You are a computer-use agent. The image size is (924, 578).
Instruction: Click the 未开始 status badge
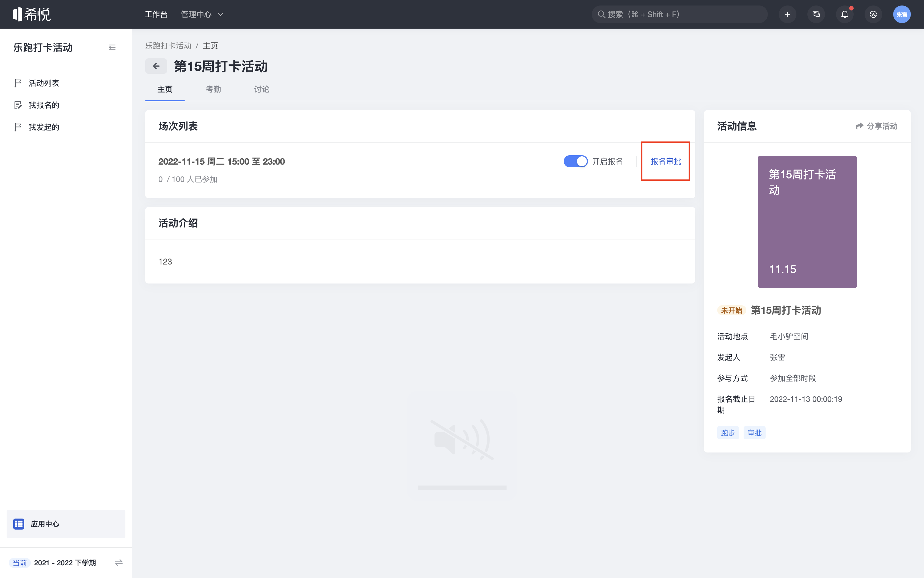pyautogui.click(x=731, y=310)
